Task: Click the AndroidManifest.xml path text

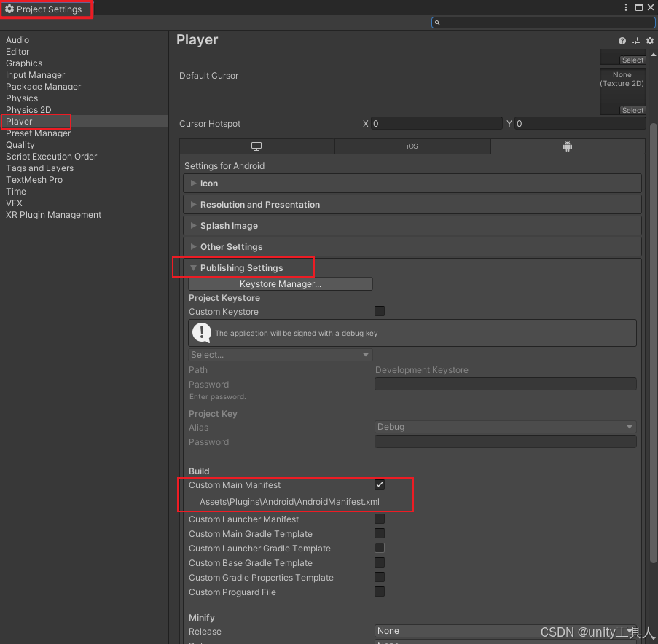Action: [x=289, y=502]
